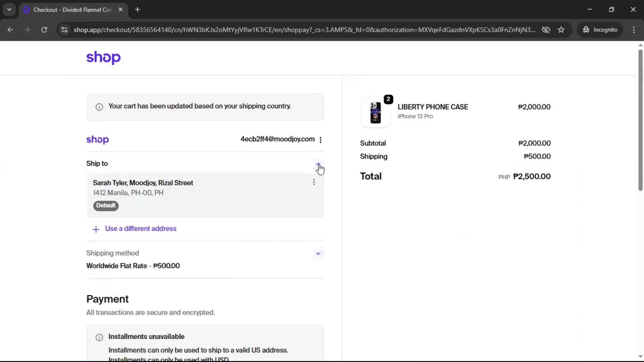View site information icon in the address bar
Image resolution: width=644 pixels, height=362 pixels.
point(64,30)
